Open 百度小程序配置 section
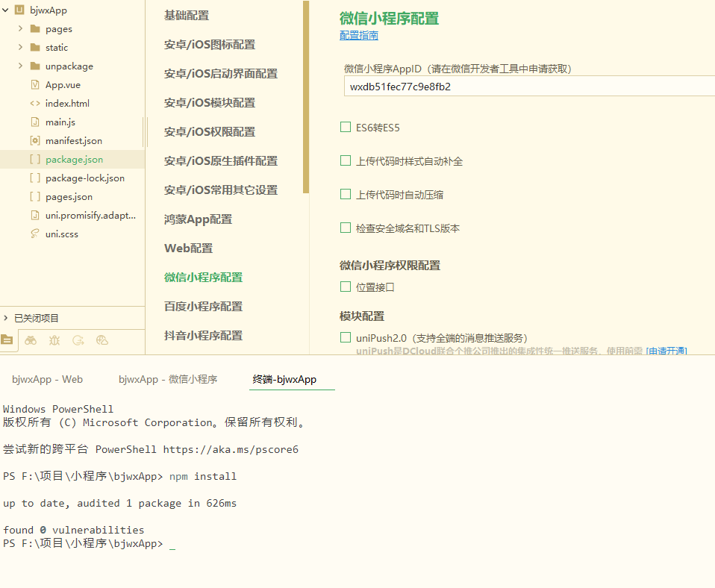The image size is (715, 588). pos(203,307)
